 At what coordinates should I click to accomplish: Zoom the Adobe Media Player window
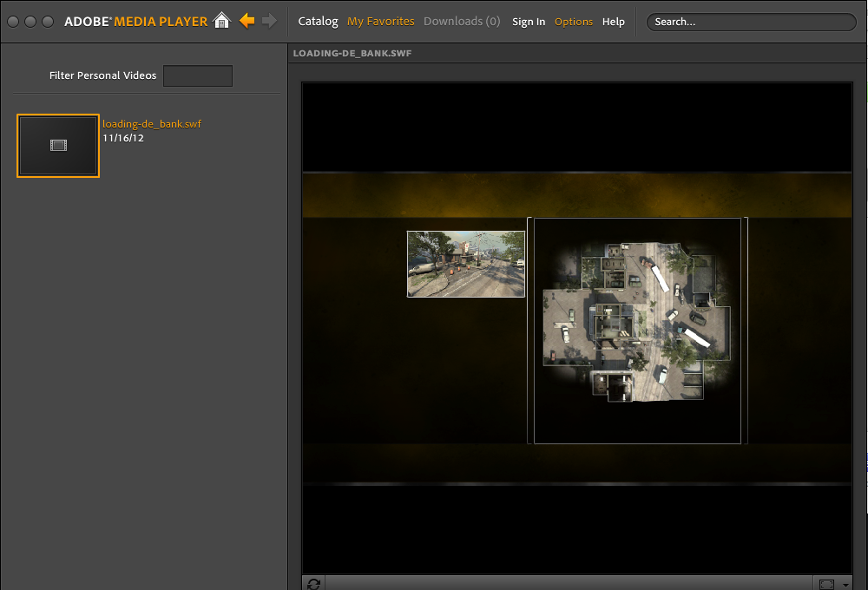click(48, 22)
